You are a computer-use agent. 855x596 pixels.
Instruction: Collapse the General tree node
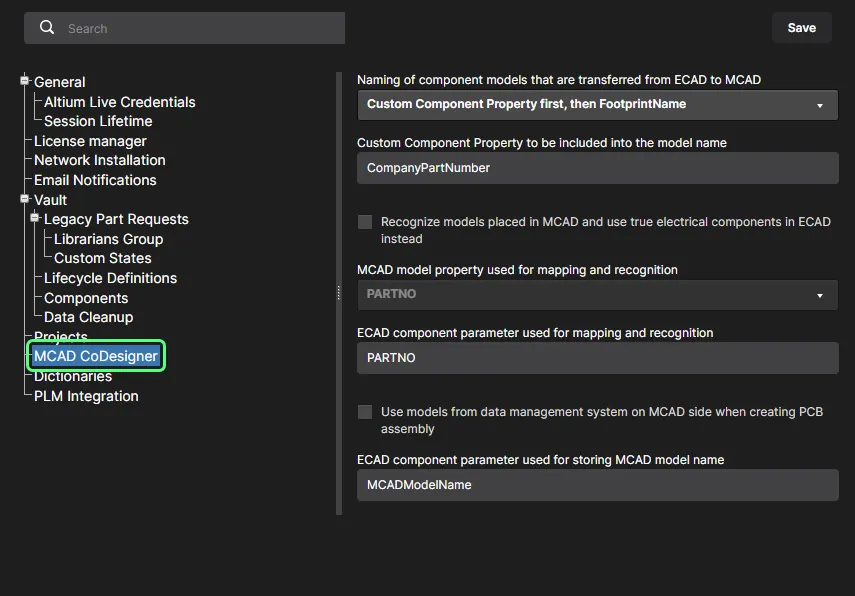point(26,81)
